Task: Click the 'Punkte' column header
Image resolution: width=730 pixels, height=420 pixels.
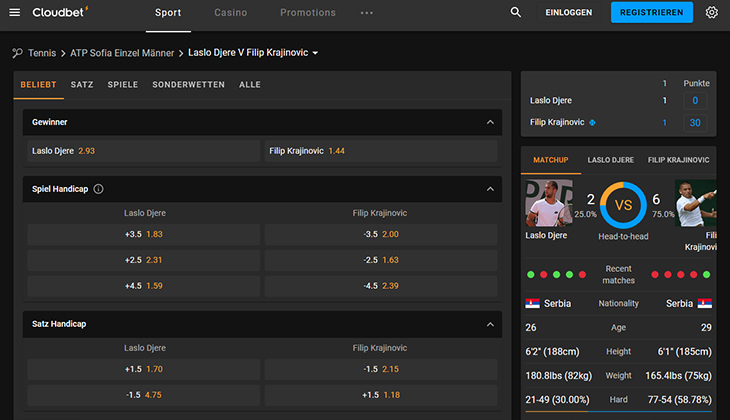Action: [x=696, y=83]
